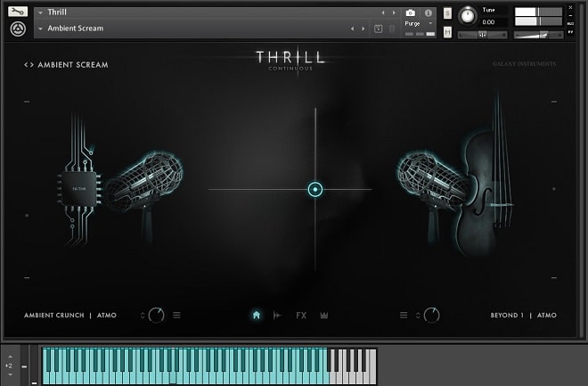Expand the Ambient Scream snapshot dropdown arrow

pyautogui.click(x=40, y=29)
